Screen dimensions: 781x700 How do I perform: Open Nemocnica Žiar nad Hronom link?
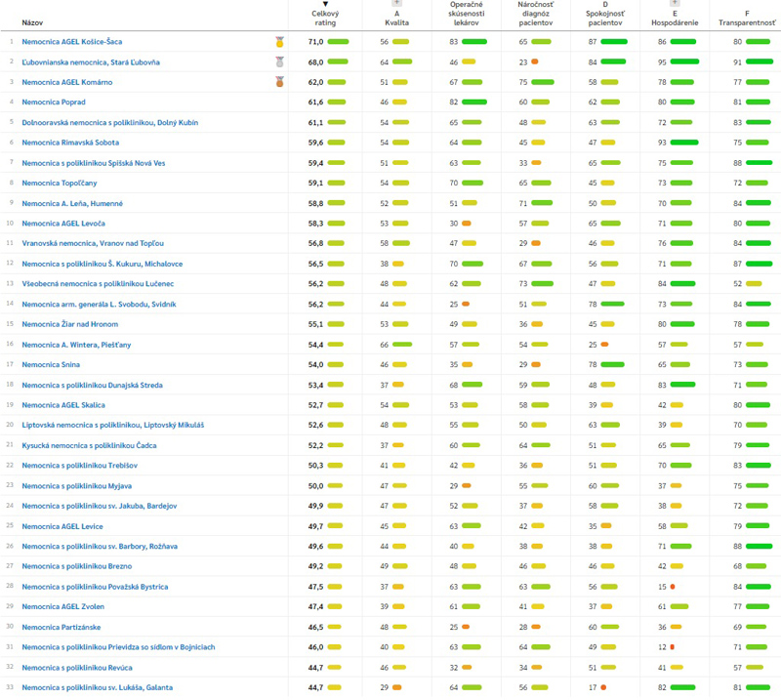coord(70,324)
